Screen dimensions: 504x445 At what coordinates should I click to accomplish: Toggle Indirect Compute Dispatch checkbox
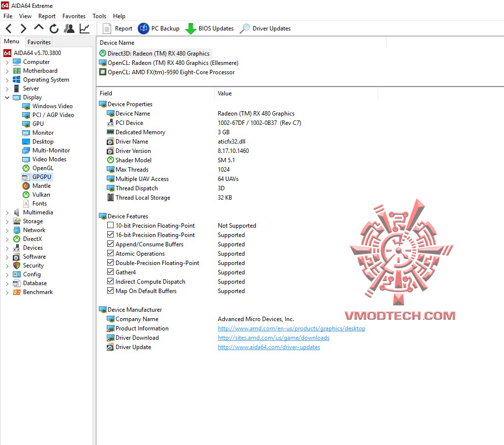pyautogui.click(x=110, y=281)
